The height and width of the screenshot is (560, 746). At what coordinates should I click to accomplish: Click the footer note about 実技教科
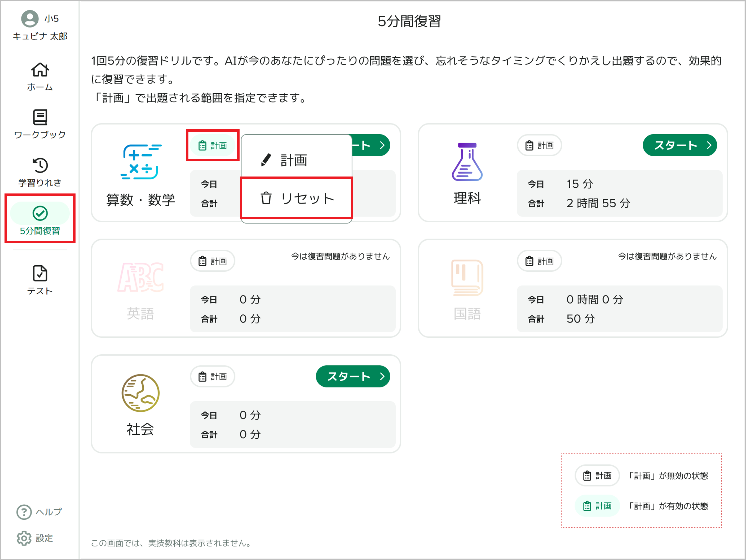[172, 543]
